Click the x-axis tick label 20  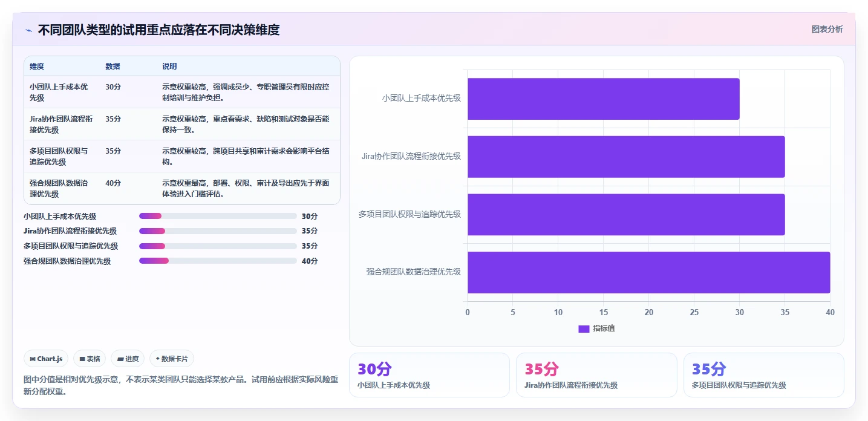[649, 312]
